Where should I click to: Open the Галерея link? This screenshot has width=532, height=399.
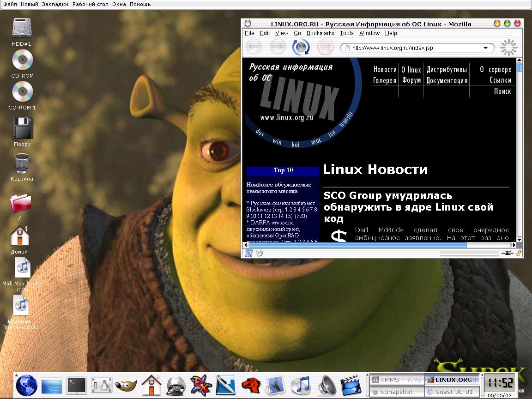[x=385, y=80]
